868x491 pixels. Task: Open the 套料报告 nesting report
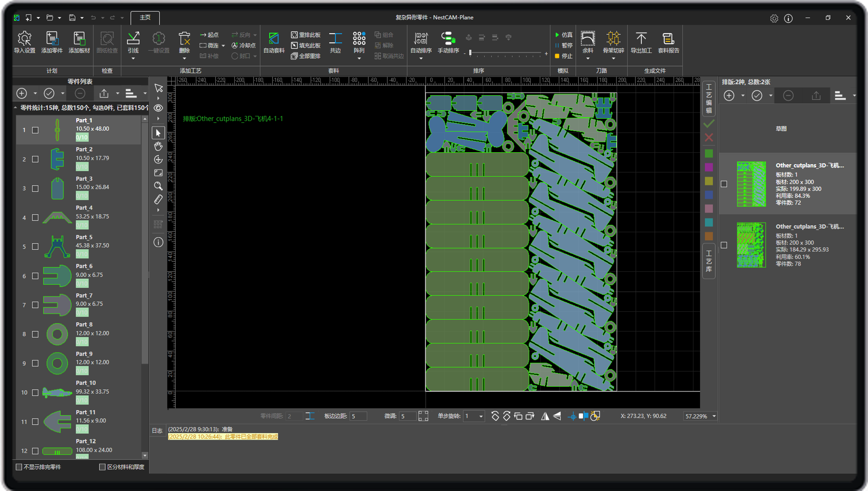[x=668, y=42]
